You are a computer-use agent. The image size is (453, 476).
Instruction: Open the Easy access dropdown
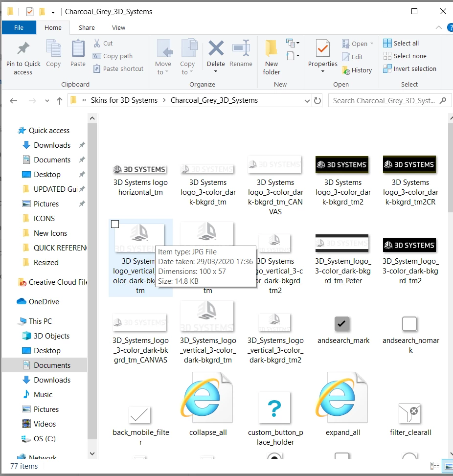[x=293, y=56]
